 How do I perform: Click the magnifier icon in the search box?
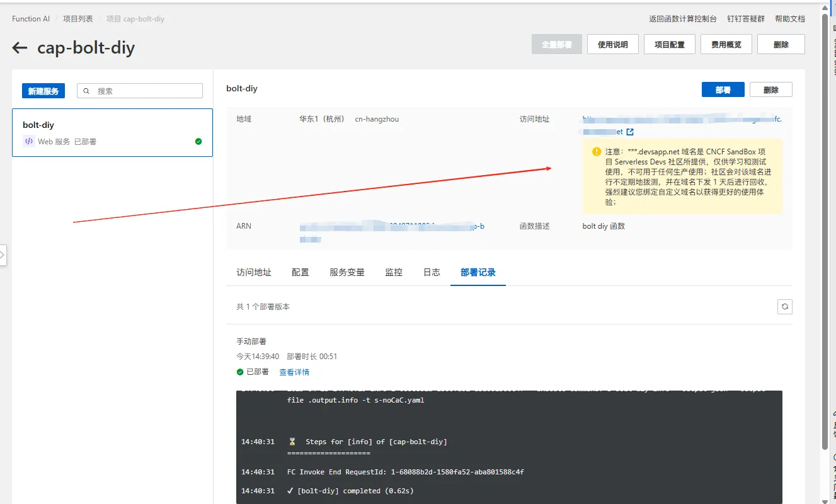tap(87, 91)
